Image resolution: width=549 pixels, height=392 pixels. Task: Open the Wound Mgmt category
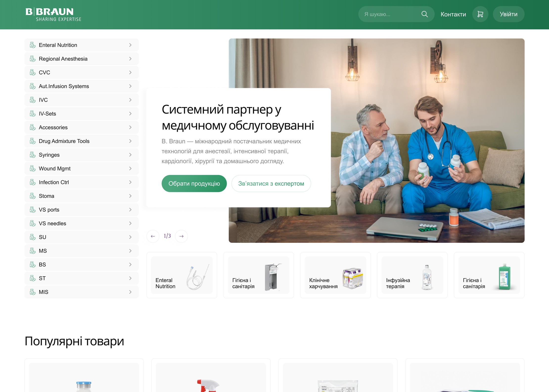[x=82, y=169]
